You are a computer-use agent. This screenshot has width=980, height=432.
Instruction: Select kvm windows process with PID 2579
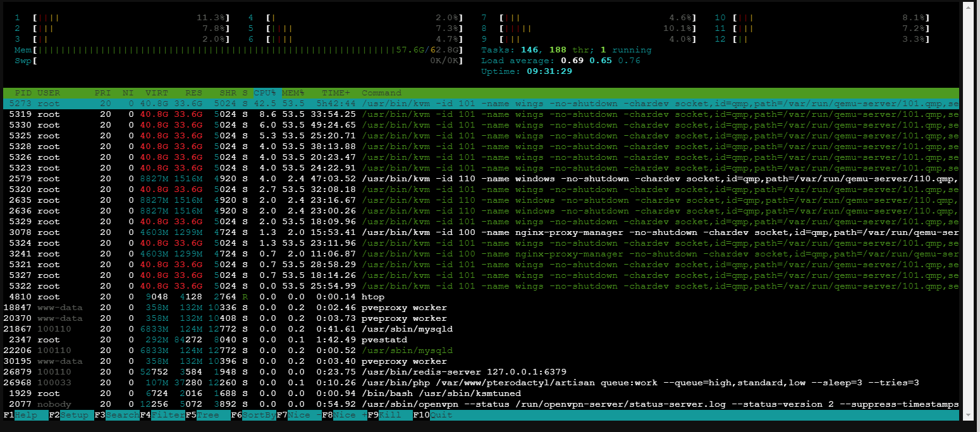pos(443,179)
